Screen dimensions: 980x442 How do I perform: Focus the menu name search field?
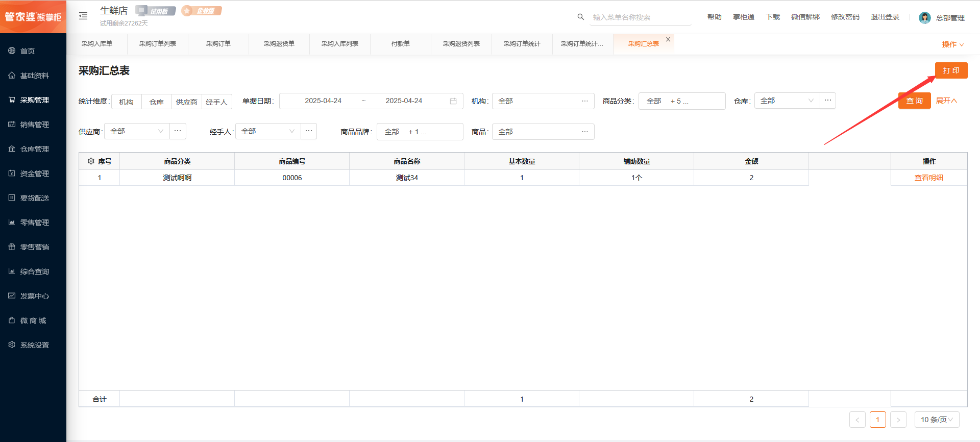click(641, 17)
